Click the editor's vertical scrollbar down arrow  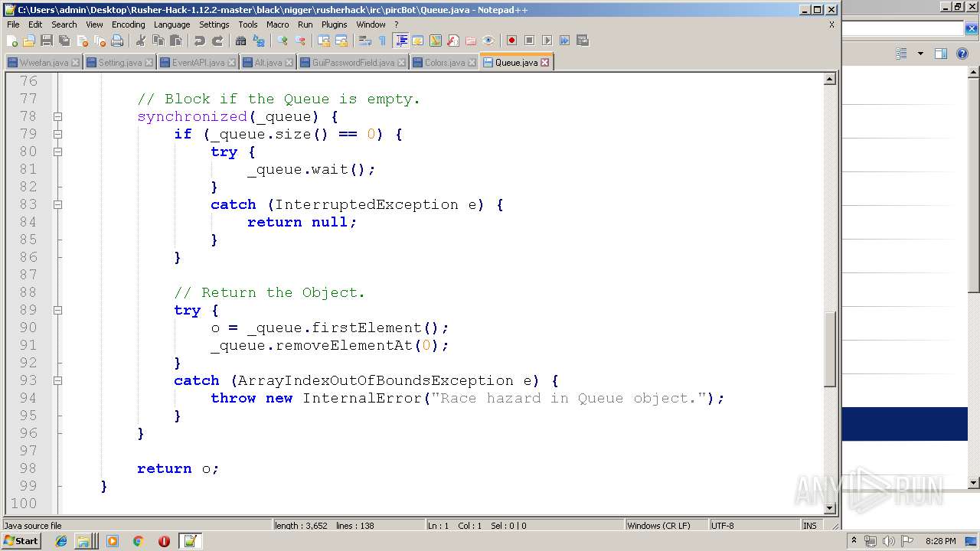[x=829, y=507]
